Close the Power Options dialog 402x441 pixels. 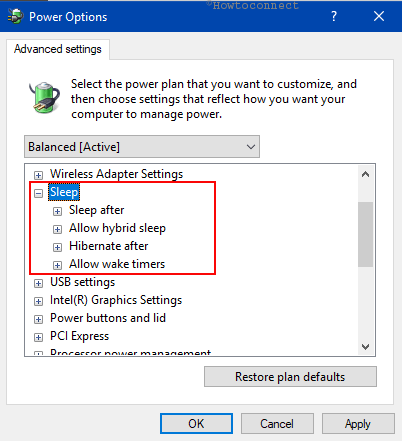click(379, 16)
